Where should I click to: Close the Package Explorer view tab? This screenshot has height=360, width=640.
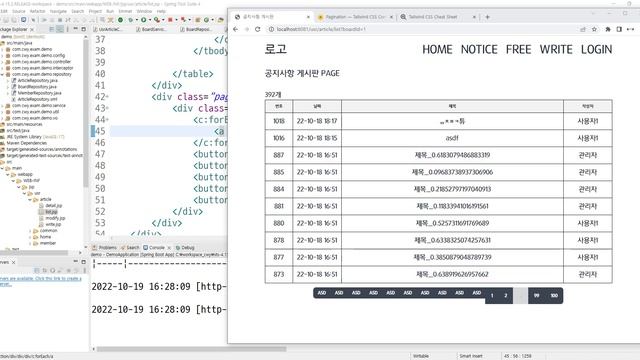coord(32,29)
